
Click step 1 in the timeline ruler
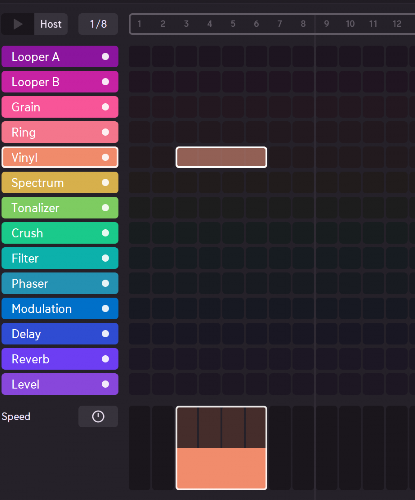pos(139,24)
